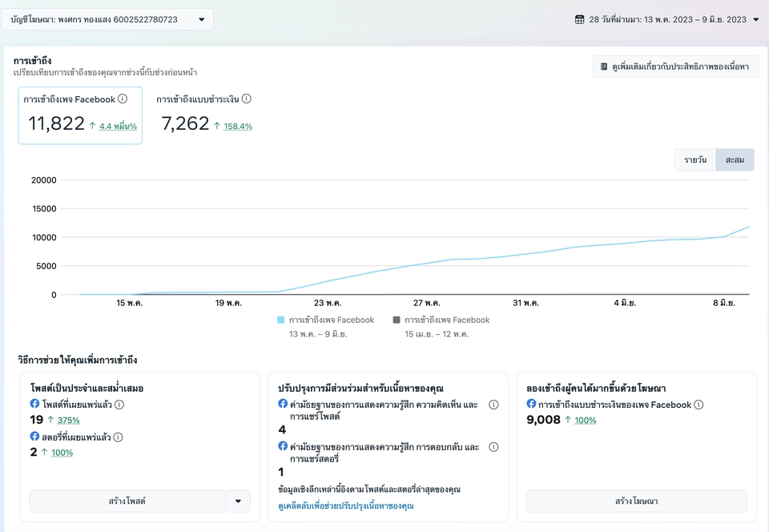
Task: Click the Facebook icon beside โพสต์ที่เผยแพร่แล้ว
Action: (x=34, y=404)
